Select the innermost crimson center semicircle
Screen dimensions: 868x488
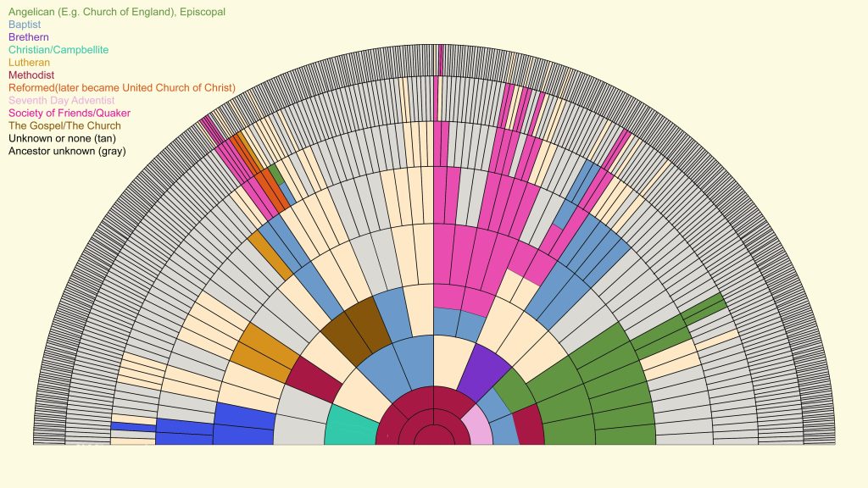434,435
